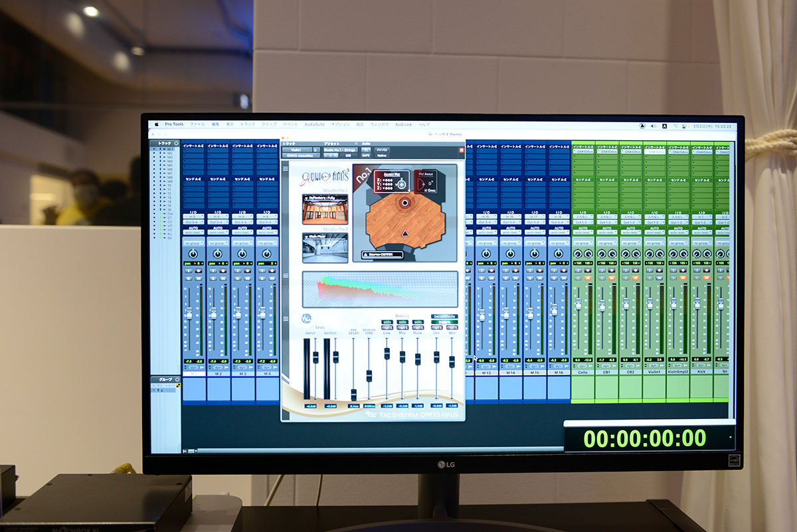
Task: Click the Pre Delay slider handle
Action: pyautogui.click(x=354, y=395)
